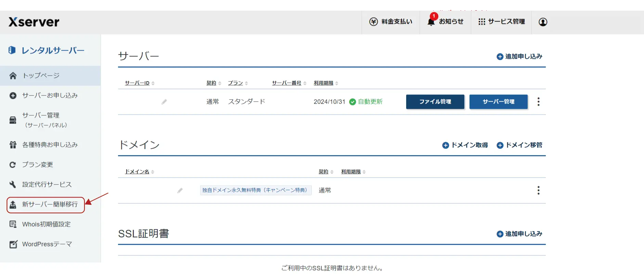The image size is (644, 276).
Task: Edit domain name with pencil icon
Action: click(180, 190)
